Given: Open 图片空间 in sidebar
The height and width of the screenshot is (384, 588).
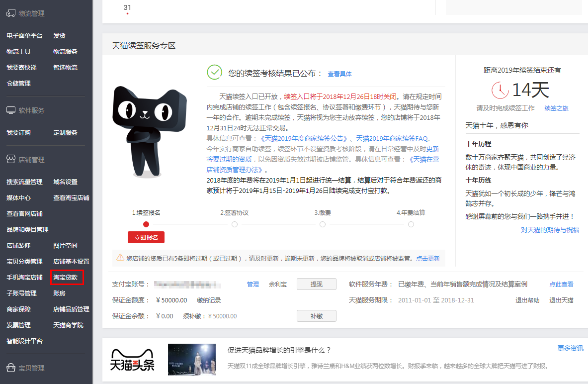Looking at the screenshot, I should pyautogui.click(x=65, y=246).
